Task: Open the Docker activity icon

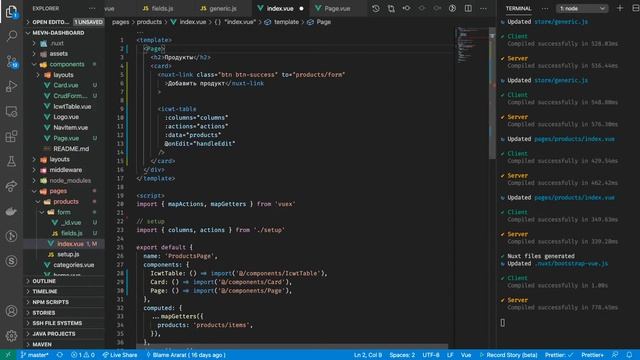Action: pyautogui.click(x=11, y=211)
